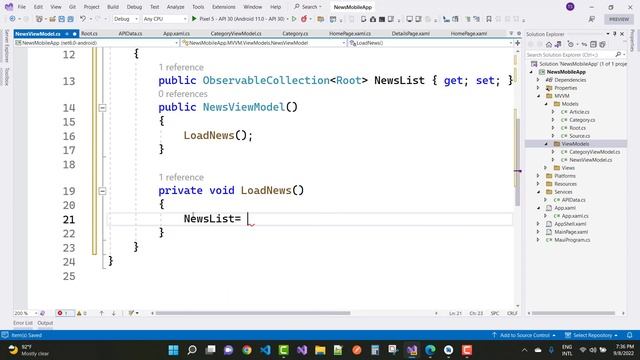Go to previous issue up arrow

click(101, 313)
